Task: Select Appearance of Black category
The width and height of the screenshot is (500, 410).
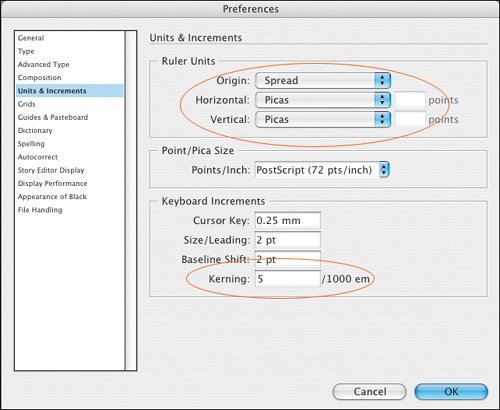Action: [52, 197]
